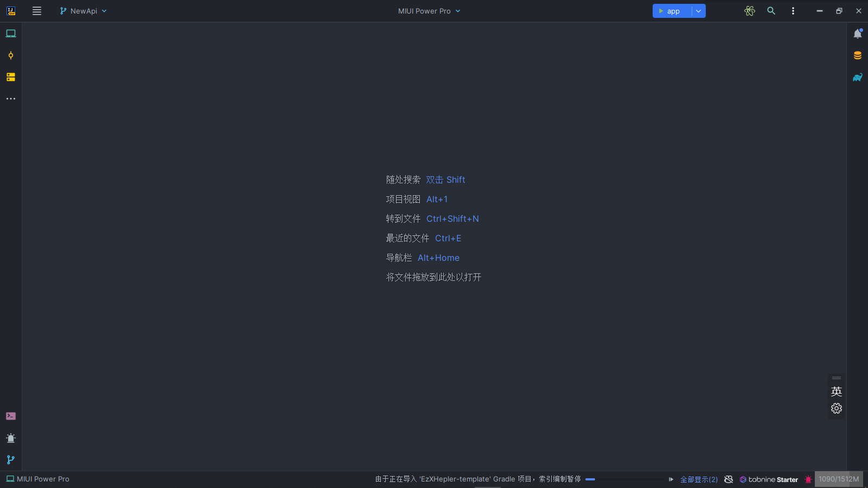The height and width of the screenshot is (488, 868).
Task: Click the Ctrl+Shift+N go to file shortcut
Action: pyautogui.click(x=452, y=219)
